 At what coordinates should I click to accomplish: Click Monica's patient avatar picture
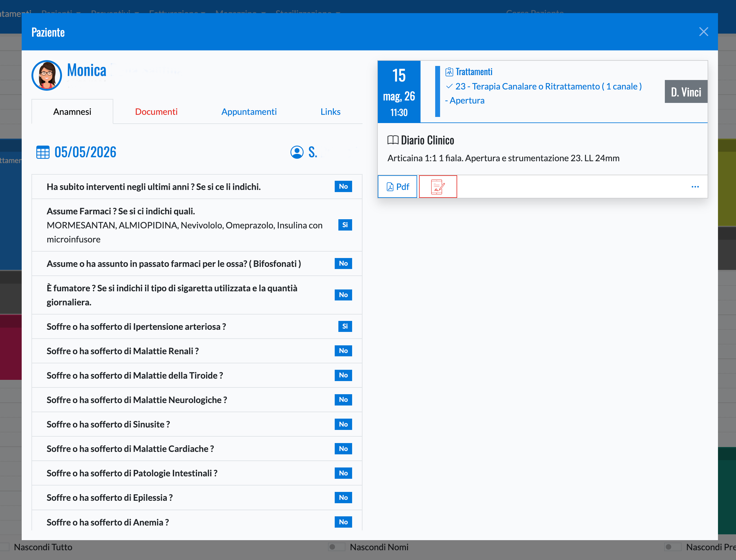pyautogui.click(x=47, y=75)
